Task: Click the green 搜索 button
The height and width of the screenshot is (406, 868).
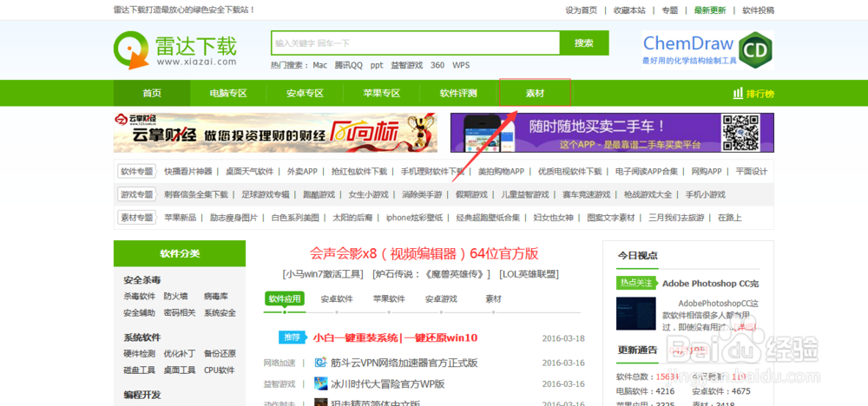Action: pos(584,43)
